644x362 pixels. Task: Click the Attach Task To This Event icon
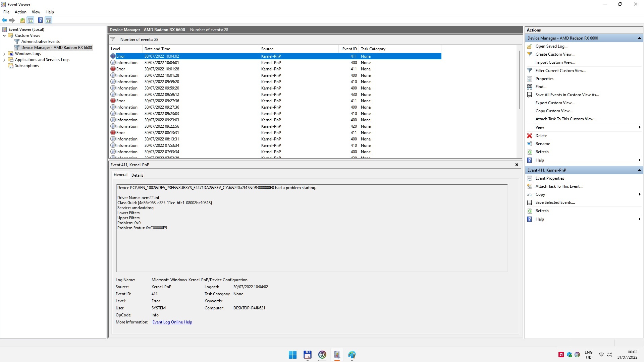[530, 186]
